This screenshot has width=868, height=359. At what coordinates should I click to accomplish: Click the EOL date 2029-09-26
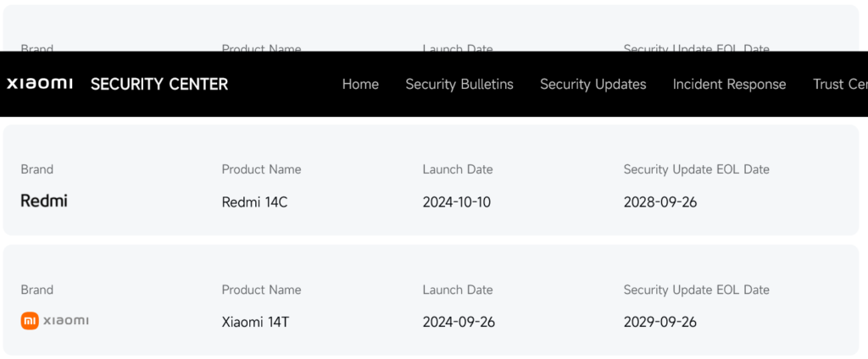coord(660,322)
